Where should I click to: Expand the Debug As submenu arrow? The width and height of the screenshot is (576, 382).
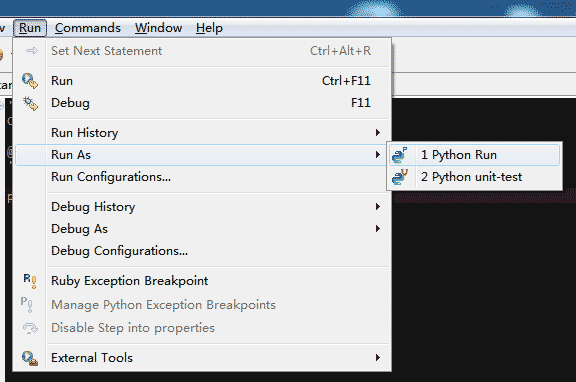(378, 229)
